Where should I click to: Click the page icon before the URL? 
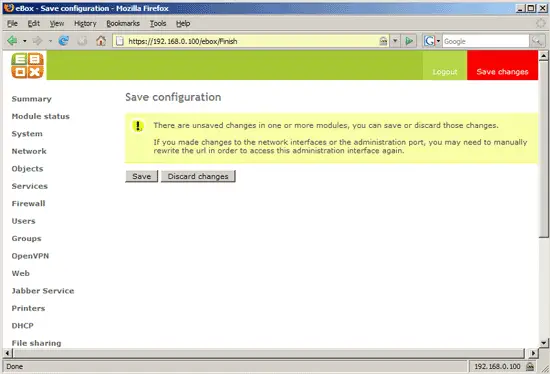click(120, 41)
